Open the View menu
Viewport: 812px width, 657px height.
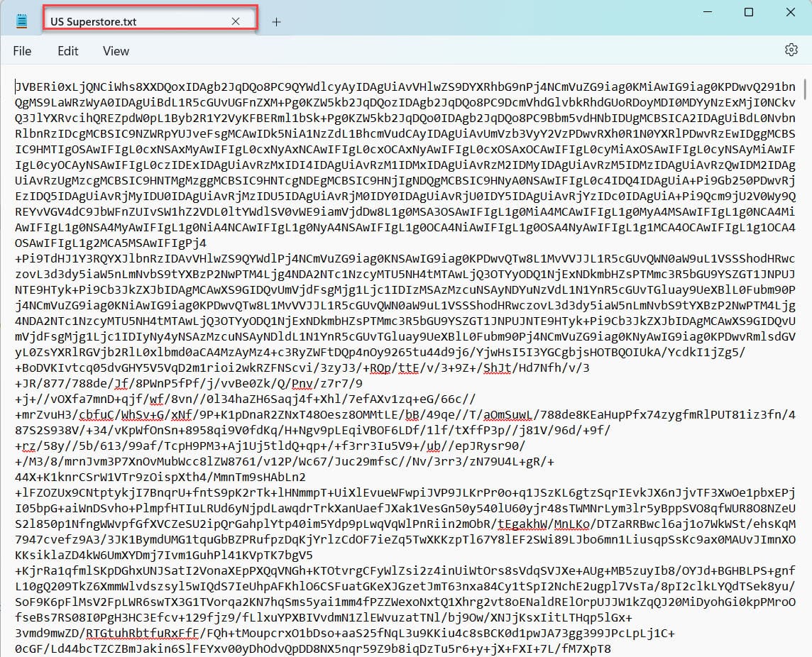tap(115, 50)
